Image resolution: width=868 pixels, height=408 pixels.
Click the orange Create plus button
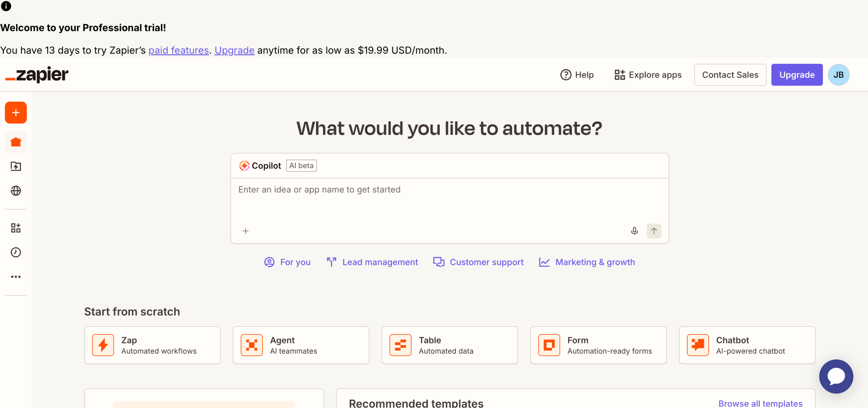click(x=16, y=113)
